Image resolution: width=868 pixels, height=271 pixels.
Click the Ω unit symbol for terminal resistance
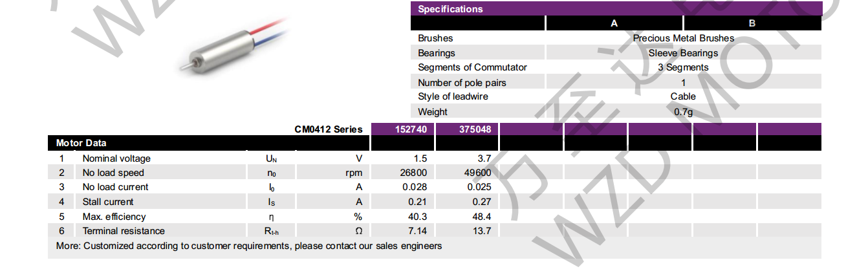(x=358, y=231)
